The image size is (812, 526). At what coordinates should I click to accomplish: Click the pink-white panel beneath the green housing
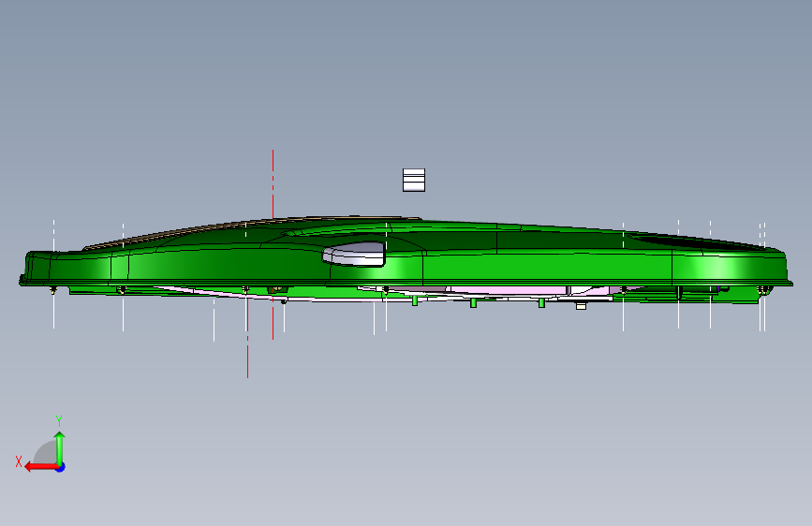click(508, 290)
